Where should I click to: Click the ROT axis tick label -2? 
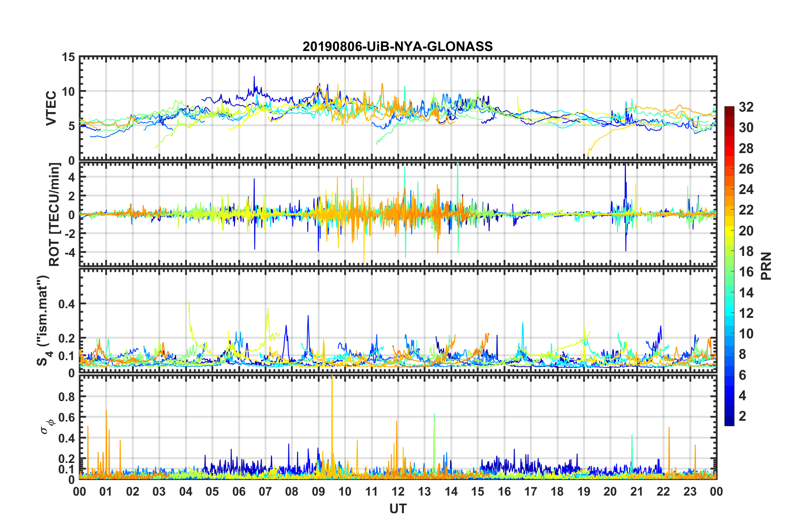tap(70, 233)
